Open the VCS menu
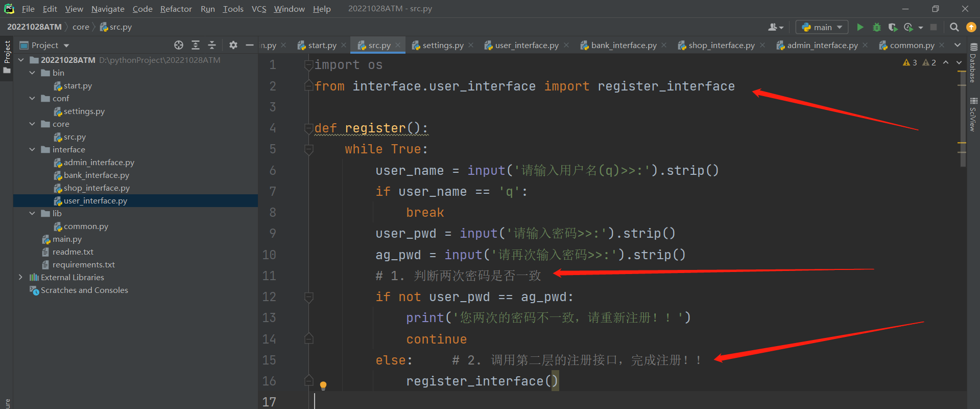Viewport: 980px width, 409px height. pos(259,9)
